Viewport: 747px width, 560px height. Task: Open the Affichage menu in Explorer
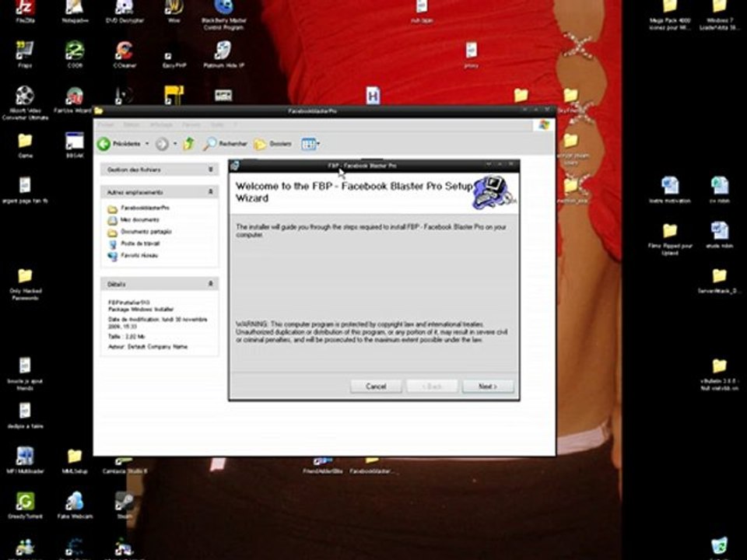click(162, 124)
